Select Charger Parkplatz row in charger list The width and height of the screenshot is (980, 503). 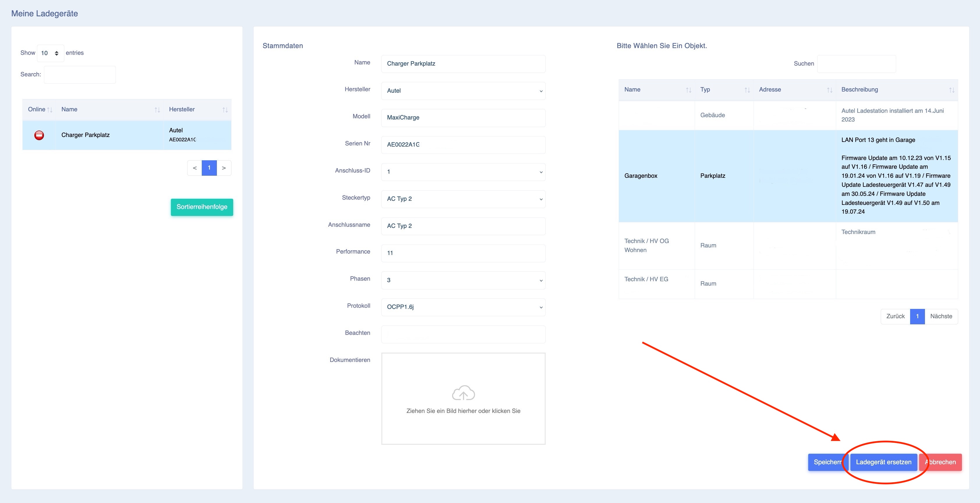click(x=127, y=135)
